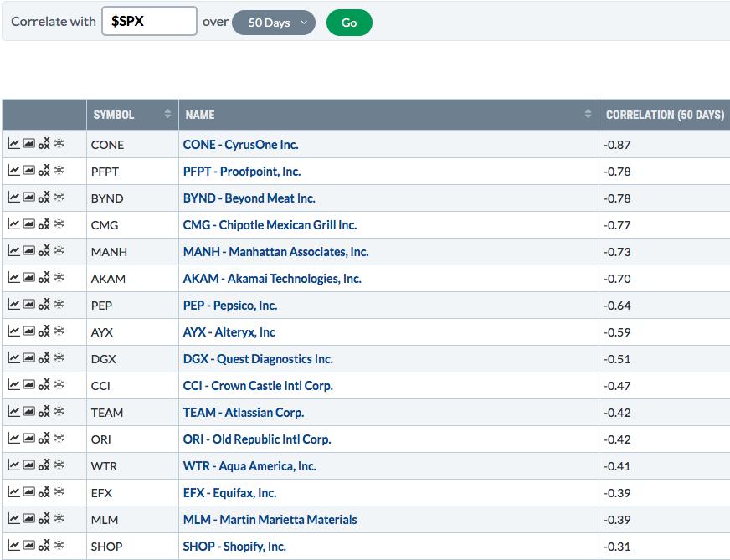730x560 pixels.
Task: Open Point & Figure icon for SHOP
Action: tap(44, 546)
